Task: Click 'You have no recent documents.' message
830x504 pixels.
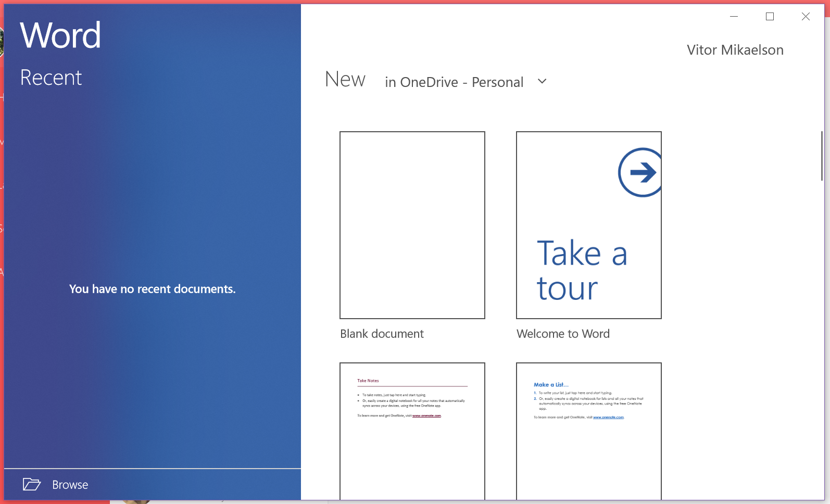Action: coord(152,289)
